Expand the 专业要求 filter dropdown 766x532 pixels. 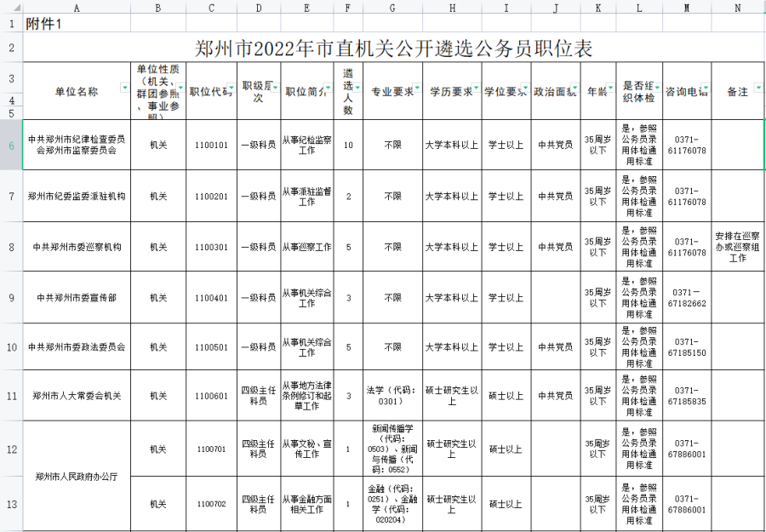tap(416, 88)
